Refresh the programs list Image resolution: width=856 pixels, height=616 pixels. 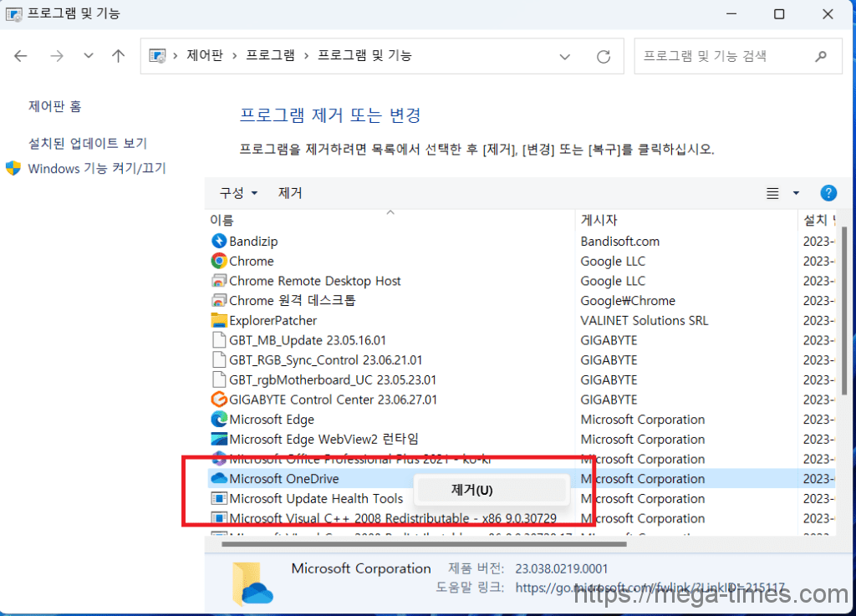tap(604, 56)
